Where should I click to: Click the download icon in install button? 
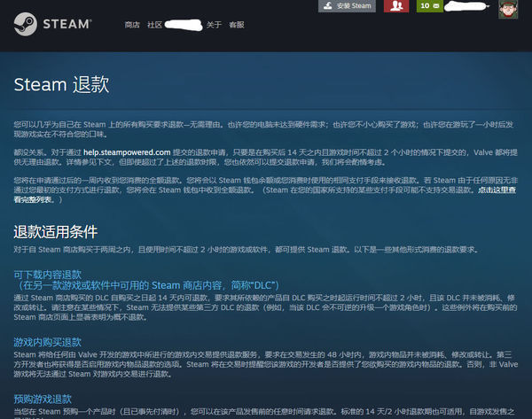328,6
